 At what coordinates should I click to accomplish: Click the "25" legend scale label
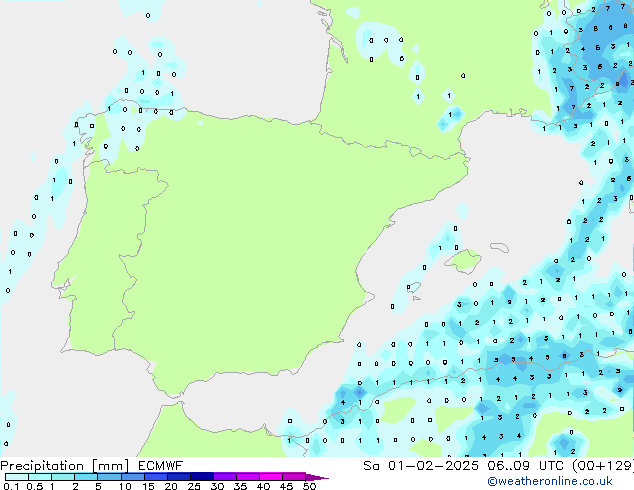194,487
